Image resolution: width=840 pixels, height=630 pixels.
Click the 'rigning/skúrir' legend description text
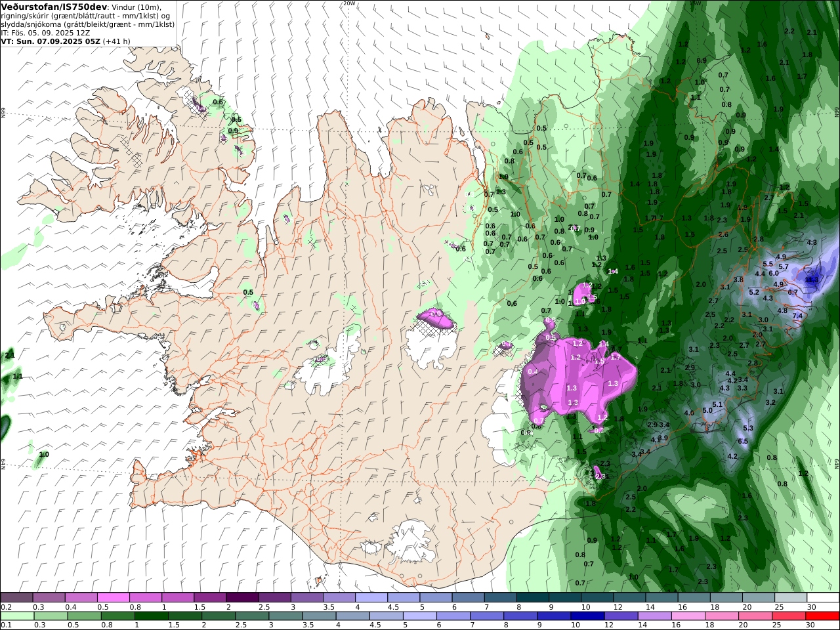(x=26, y=16)
